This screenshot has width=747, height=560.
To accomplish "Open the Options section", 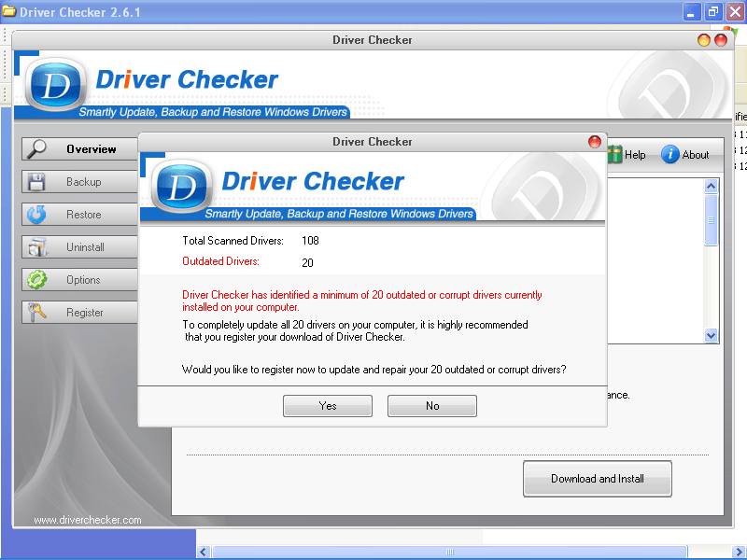I will pos(79,280).
